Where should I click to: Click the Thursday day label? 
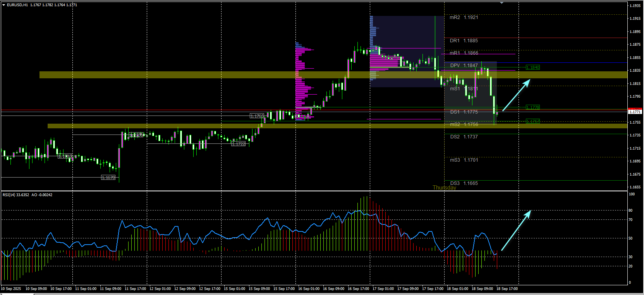click(444, 188)
